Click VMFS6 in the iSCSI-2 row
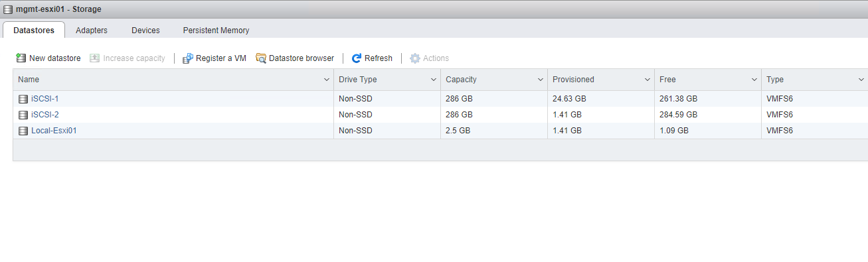Image resolution: width=868 pixels, height=262 pixels. click(x=780, y=115)
